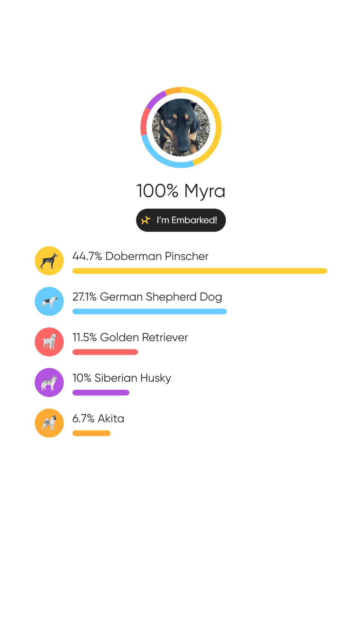Viewport: 362px width, 644px height.
Task: Click the yellow Doberman percentage bar
Action: point(200,271)
